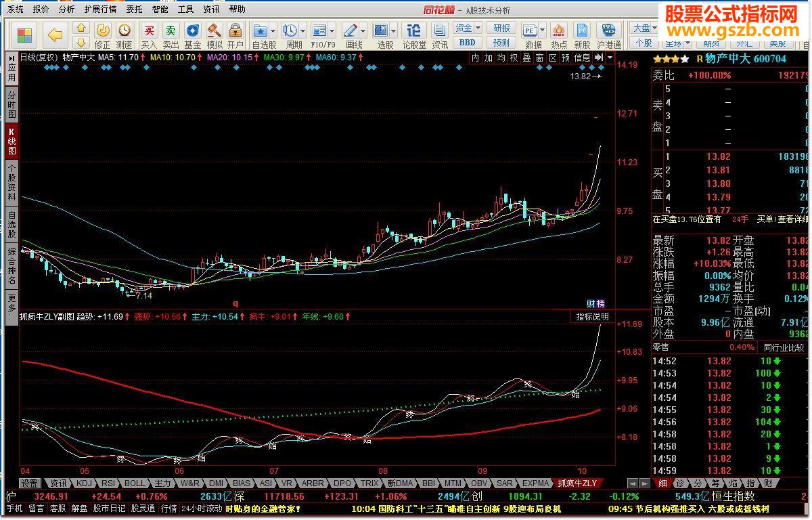
Task: Click the 开户 padlock icon
Action: tap(235, 30)
